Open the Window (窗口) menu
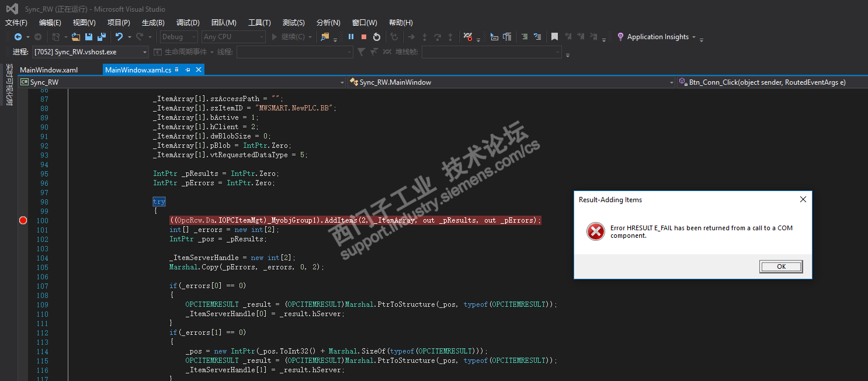This screenshot has width=868, height=381. pyautogui.click(x=364, y=23)
